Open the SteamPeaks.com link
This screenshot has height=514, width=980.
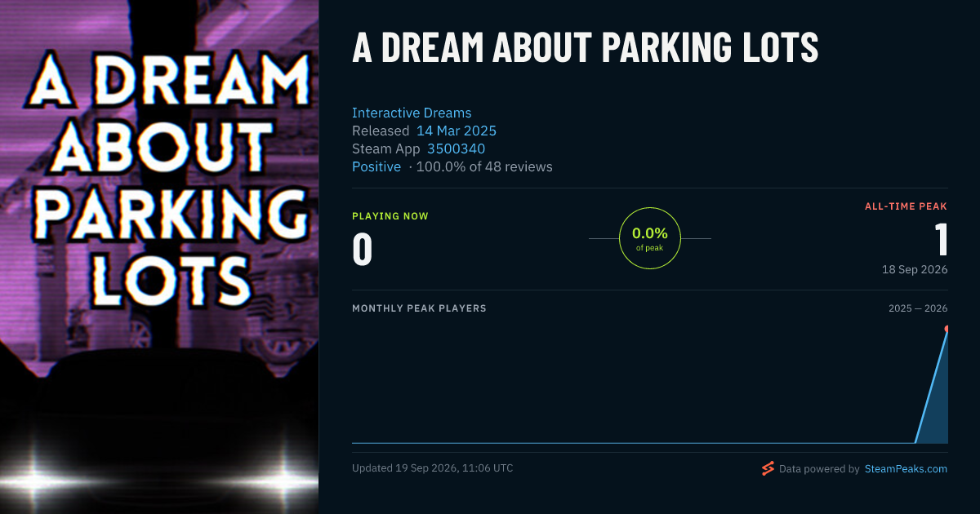[906, 469]
